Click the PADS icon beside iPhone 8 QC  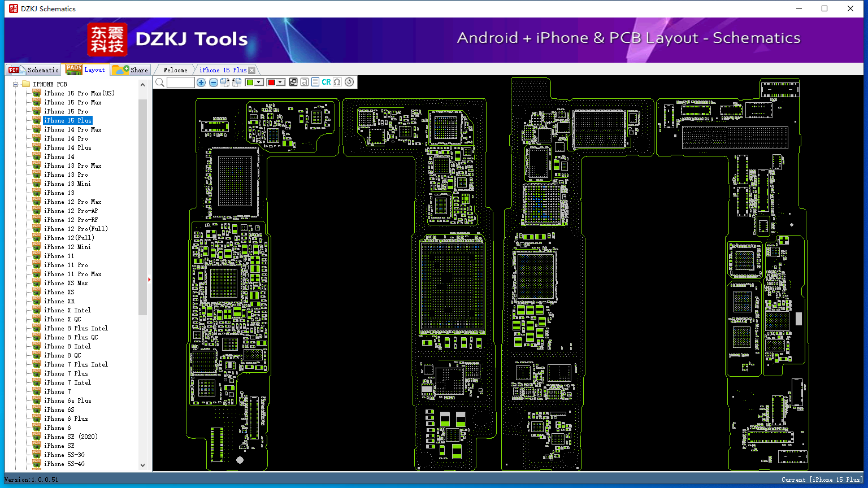[x=37, y=355]
